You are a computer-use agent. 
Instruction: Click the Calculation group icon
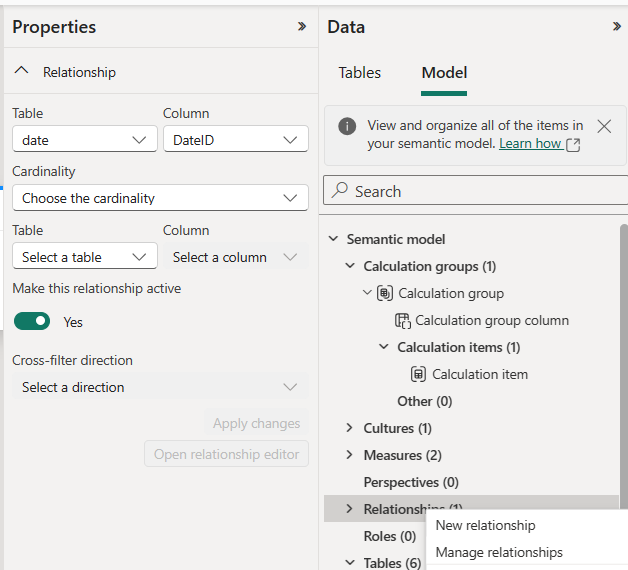384,294
